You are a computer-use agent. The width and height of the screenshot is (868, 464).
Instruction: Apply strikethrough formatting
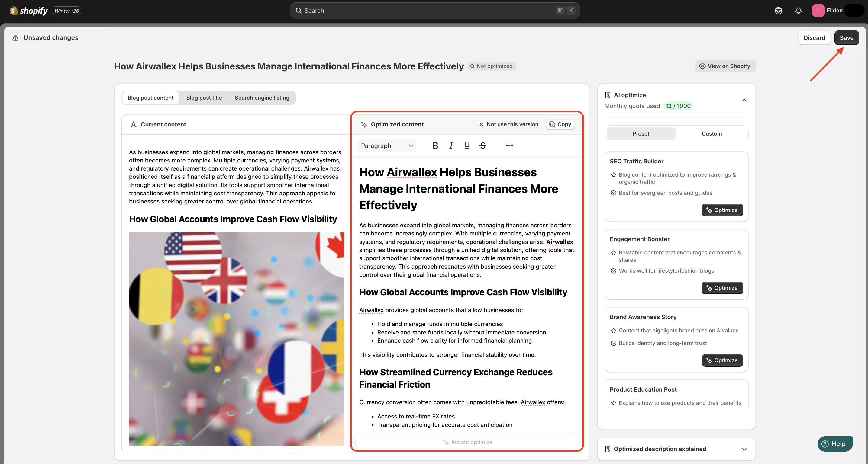[482, 146]
